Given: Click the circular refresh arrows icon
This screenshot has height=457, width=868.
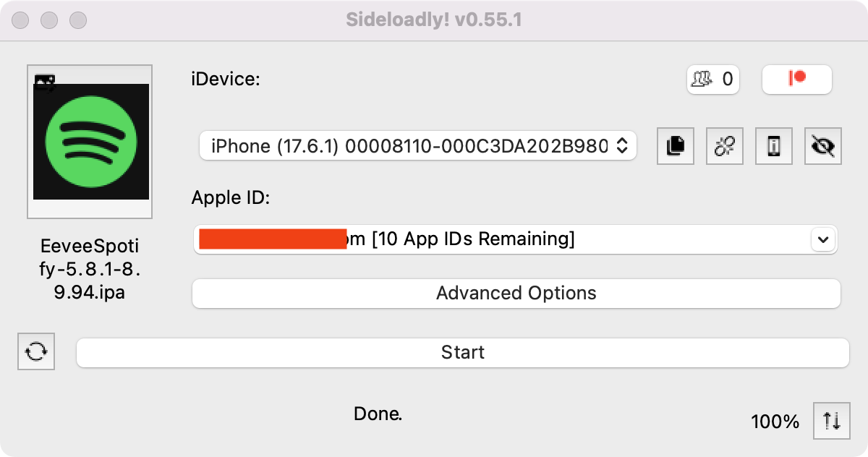Looking at the screenshot, I should coord(36,352).
